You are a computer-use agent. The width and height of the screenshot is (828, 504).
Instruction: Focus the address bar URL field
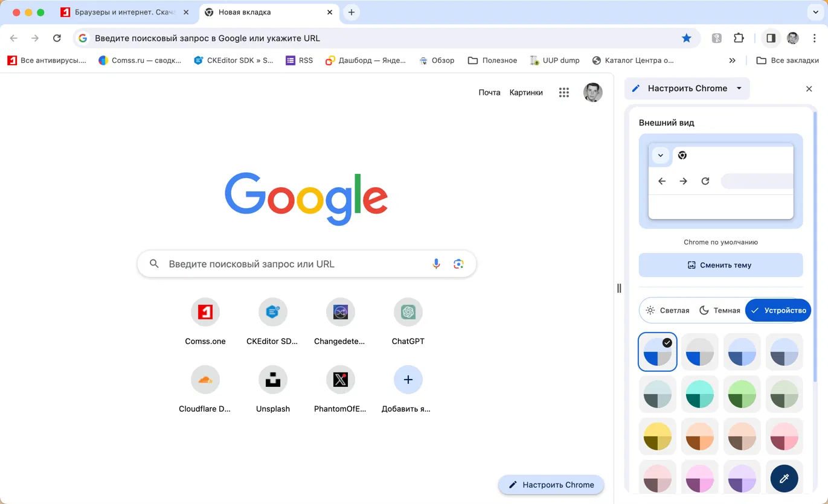387,38
